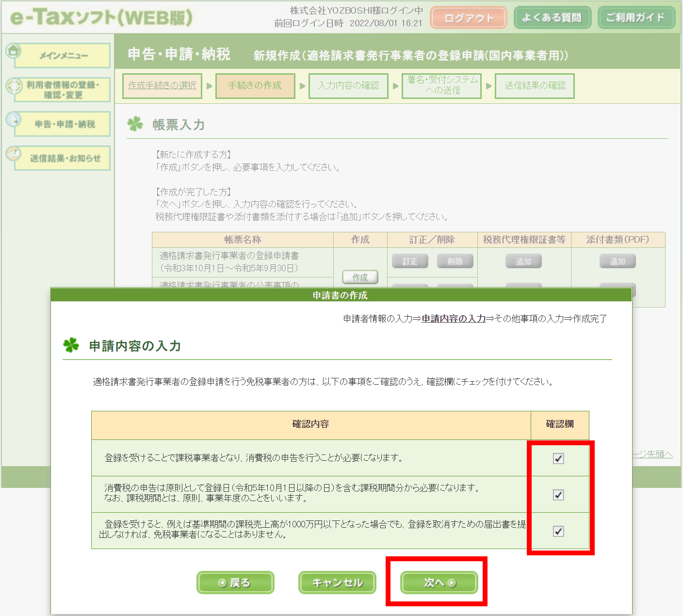The image size is (683, 616).
Task: Click the キャンセル button
Action: click(x=337, y=583)
